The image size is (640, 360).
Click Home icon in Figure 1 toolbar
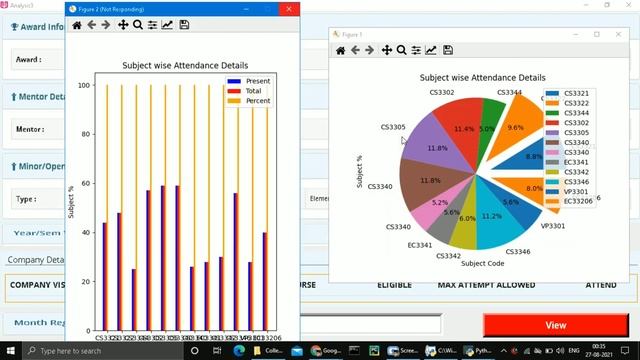click(340, 50)
